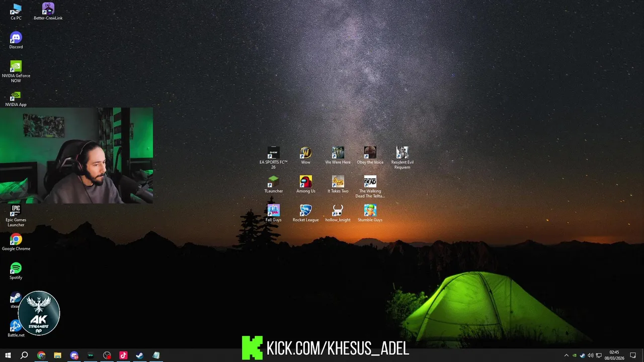The height and width of the screenshot is (362, 644).
Task: Select the Stumble Guys shortcut
Action: coord(370,213)
